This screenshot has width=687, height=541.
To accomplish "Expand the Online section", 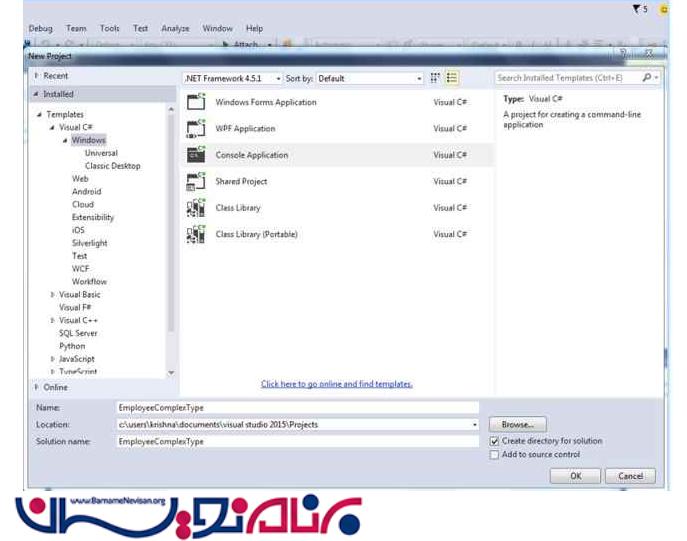I will coord(37,387).
